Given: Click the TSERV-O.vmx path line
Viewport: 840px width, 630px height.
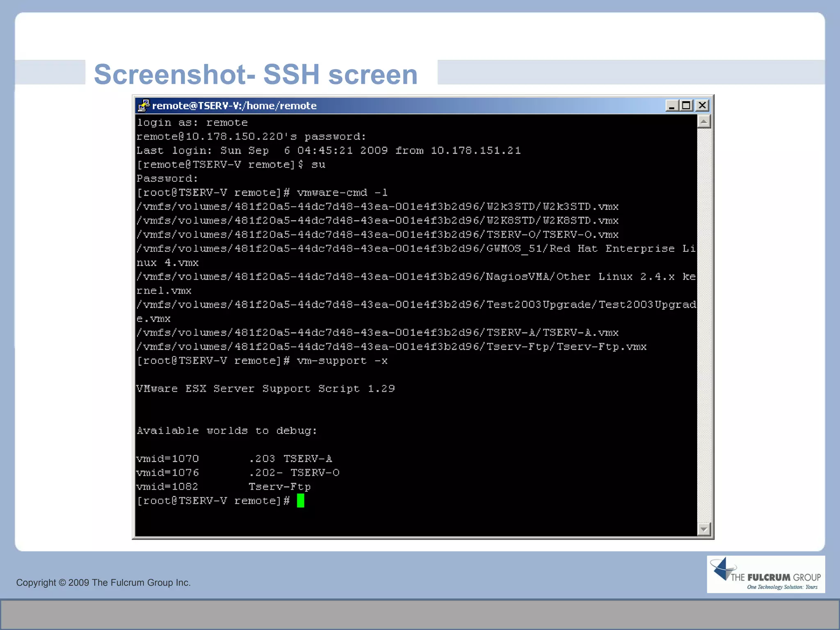Looking at the screenshot, I should coord(377,235).
